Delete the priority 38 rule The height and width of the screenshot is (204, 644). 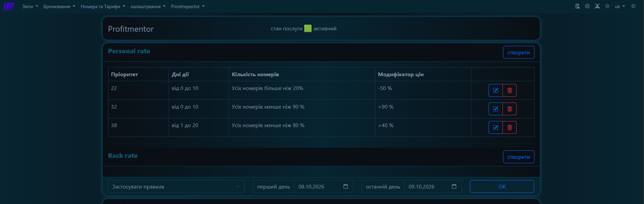point(510,127)
